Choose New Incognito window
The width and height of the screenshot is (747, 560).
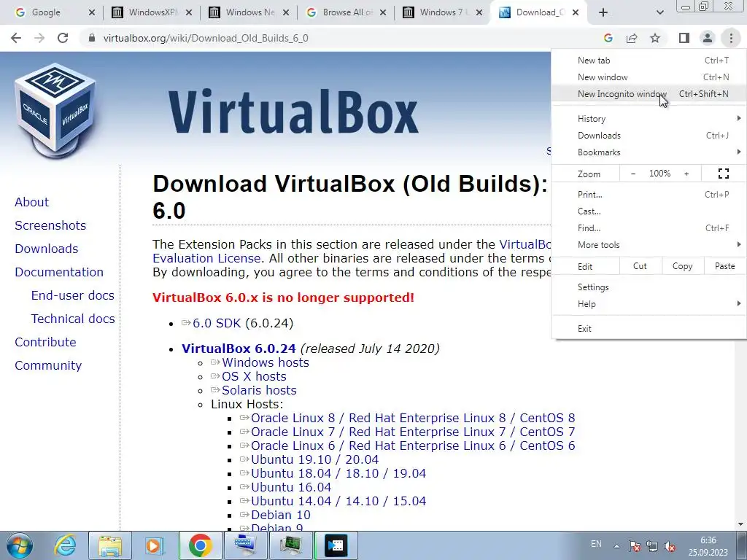[649, 94]
